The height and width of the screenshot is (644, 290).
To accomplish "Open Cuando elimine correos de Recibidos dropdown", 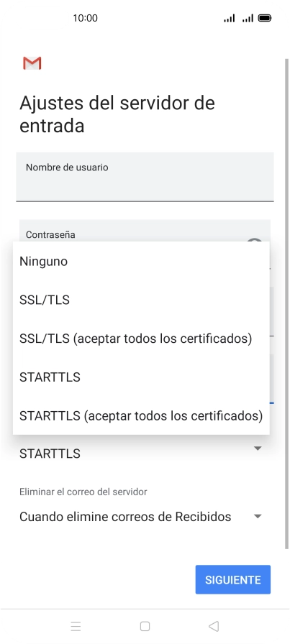I will (141, 517).
